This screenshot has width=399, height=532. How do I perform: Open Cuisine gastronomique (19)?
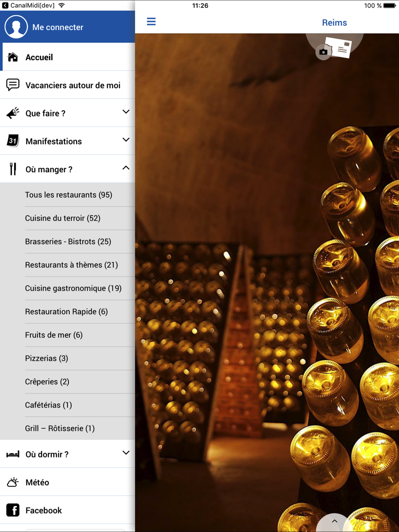click(x=80, y=288)
